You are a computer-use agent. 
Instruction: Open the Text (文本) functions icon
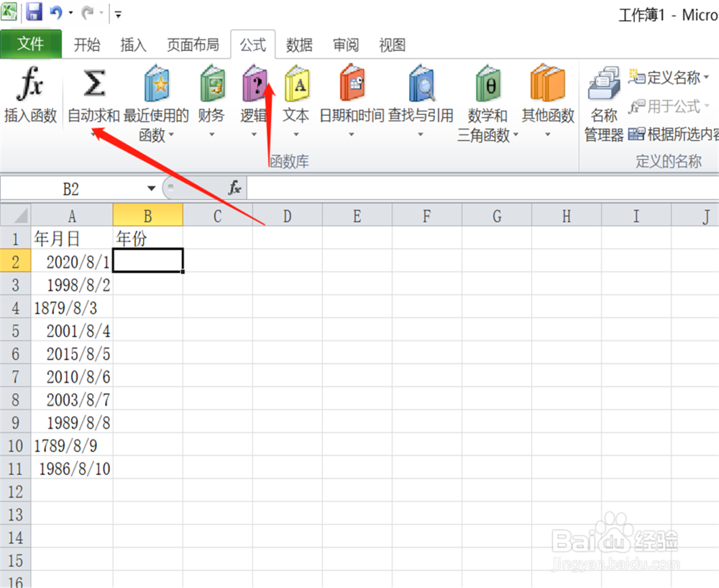click(296, 83)
